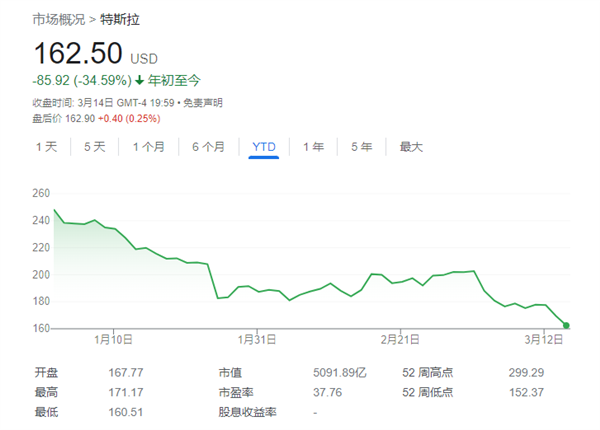Viewport: 600px width, 430px height.
Task: Switch to the 6 个月 range tab
Action: pos(208,147)
